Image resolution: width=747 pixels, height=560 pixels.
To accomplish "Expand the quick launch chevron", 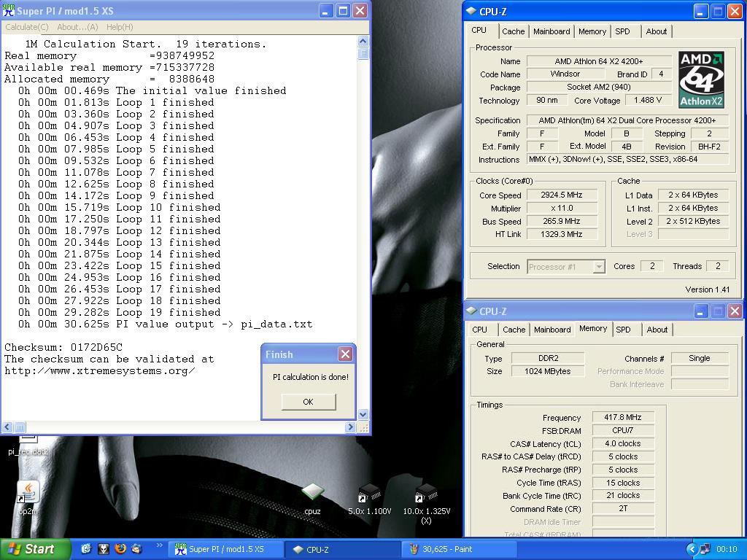I will (x=159, y=545).
